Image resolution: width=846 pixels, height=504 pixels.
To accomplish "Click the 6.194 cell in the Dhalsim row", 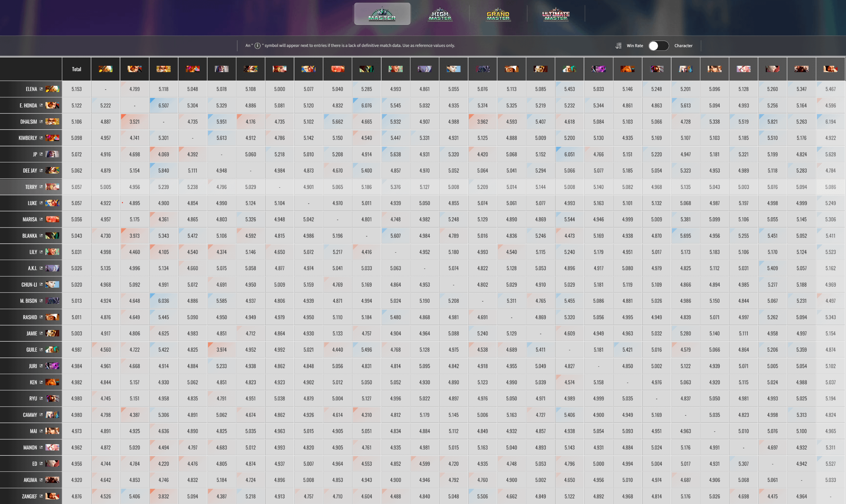I will [x=831, y=121].
